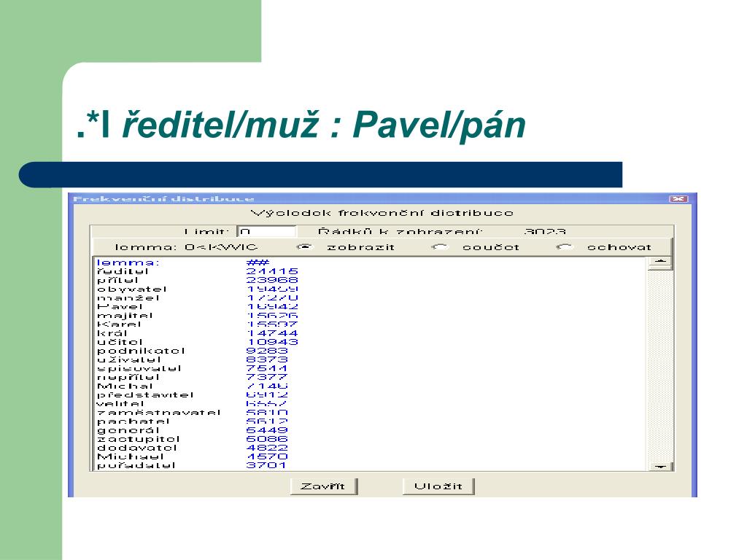Click the vertical scrollbar track
The image size is (747, 560).
(x=659, y=365)
